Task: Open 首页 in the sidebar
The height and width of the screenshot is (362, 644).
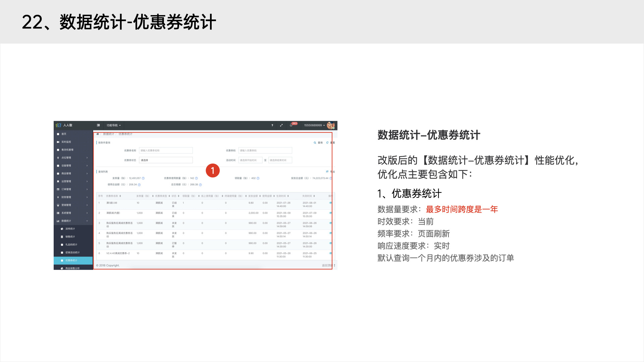Action: pyautogui.click(x=73, y=134)
